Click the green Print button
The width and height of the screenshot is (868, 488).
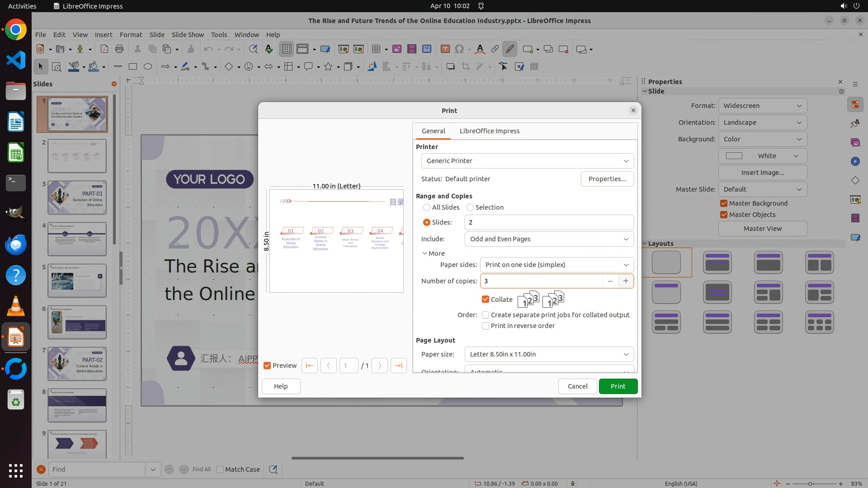618,386
